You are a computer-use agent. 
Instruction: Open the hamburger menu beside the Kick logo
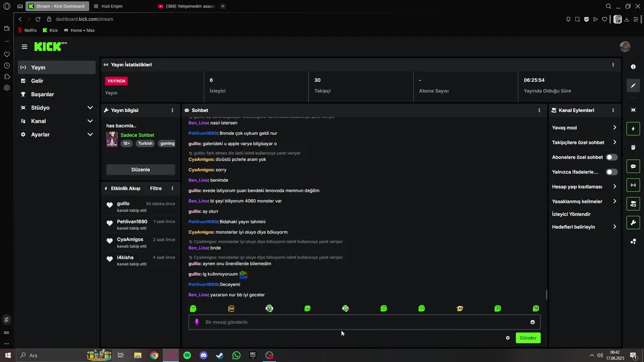point(24,47)
